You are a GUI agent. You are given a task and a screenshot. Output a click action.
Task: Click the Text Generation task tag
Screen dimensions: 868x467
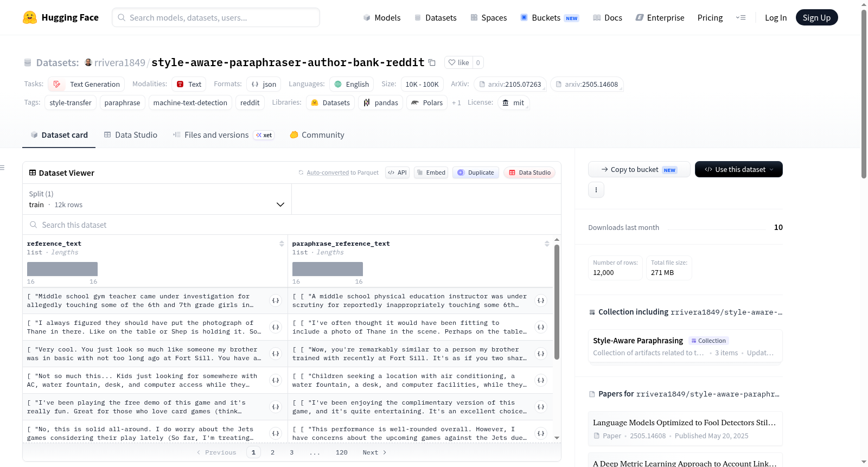[86, 84]
